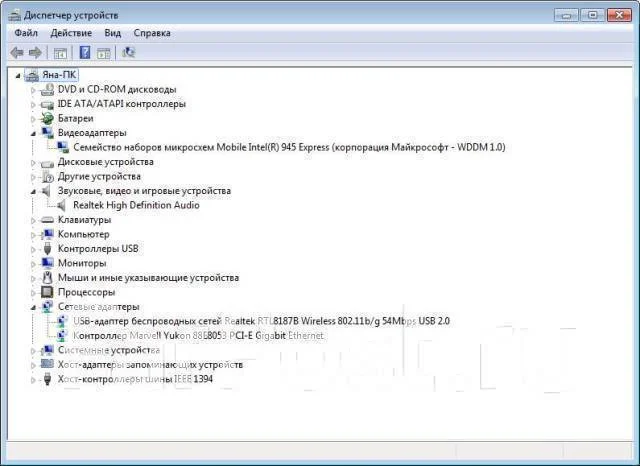Click the IEEE 1394 host controller icon
This screenshot has width=640, height=466.
tap(47, 379)
